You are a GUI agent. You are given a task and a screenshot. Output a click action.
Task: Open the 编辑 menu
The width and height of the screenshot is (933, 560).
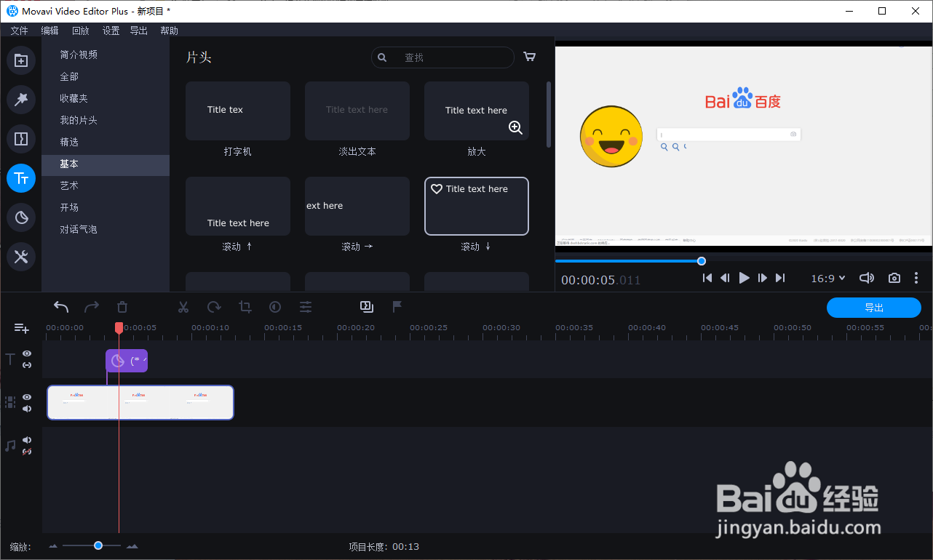(x=49, y=31)
